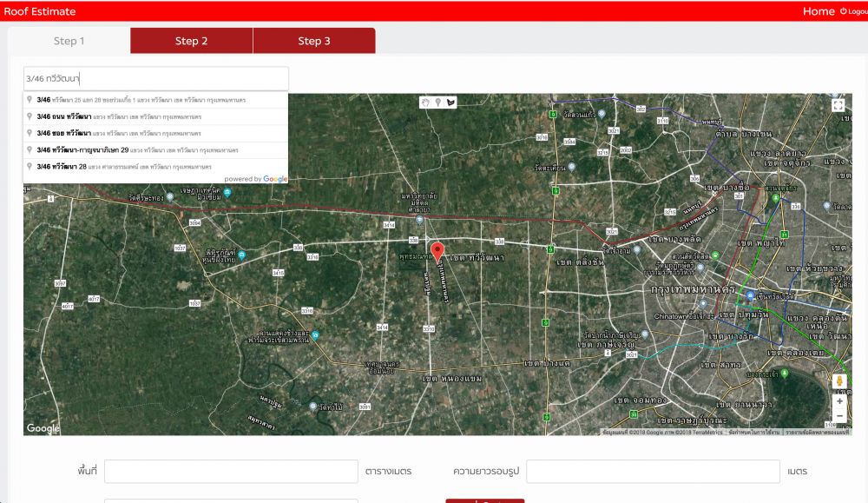Choose suggestion '3/46 ซอย ทวีวัฒนา'
This screenshot has height=503, width=868.
(119, 133)
